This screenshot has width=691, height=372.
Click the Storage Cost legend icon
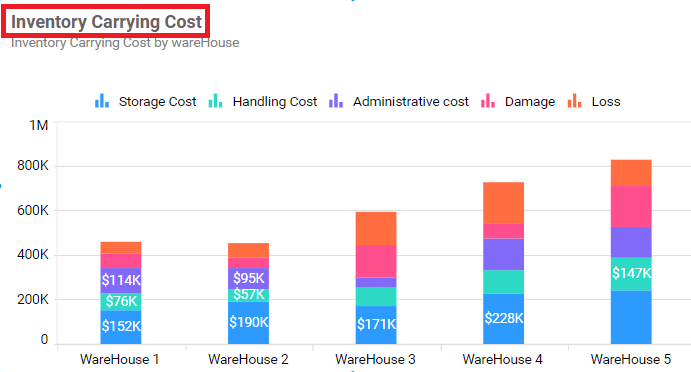[102, 101]
